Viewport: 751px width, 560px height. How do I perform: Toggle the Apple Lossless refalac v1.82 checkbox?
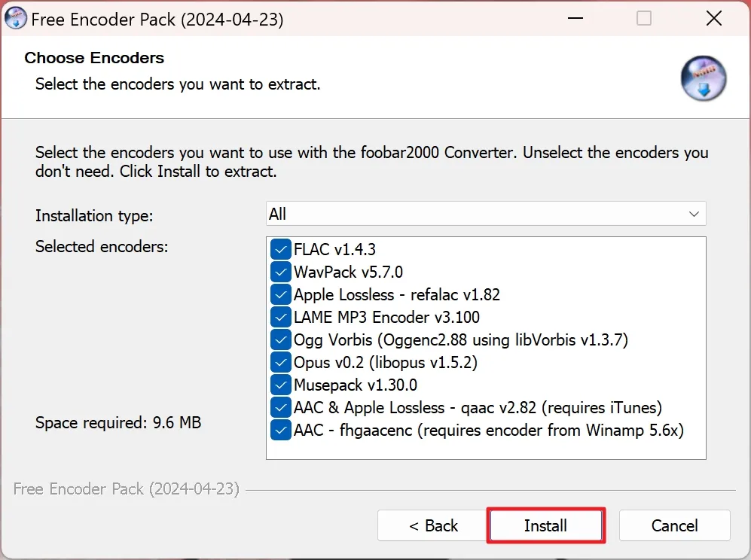click(281, 294)
